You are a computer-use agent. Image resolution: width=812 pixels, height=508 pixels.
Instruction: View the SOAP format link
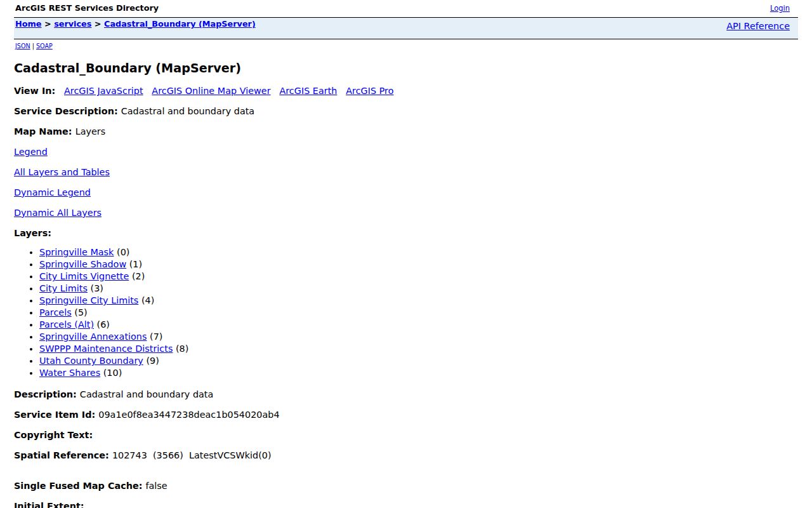pyautogui.click(x=44, y=46)
